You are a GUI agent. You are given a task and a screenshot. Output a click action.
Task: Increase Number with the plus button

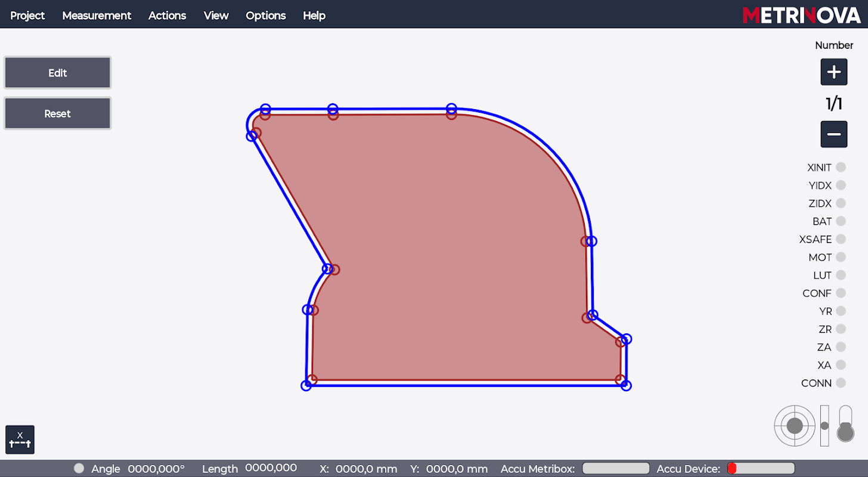tap(834, 72)
